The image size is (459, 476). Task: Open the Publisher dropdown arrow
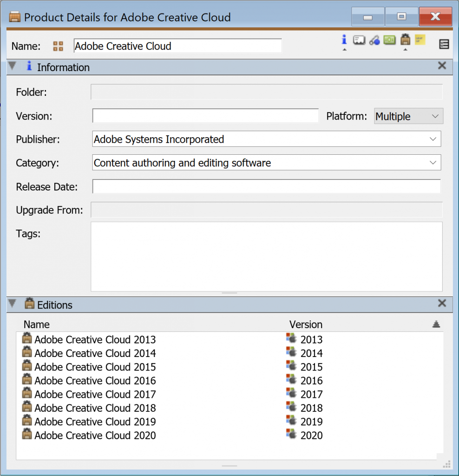pyautogui.click(x=433, y=139)
